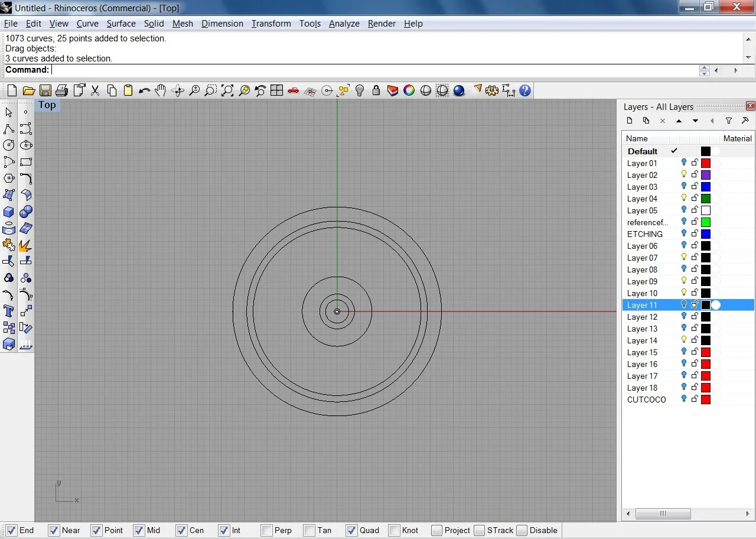Toggle visibility bulb of Layer 02
Image resolution: width=756 pixels, height=539 pixels.
pos(684,175)
